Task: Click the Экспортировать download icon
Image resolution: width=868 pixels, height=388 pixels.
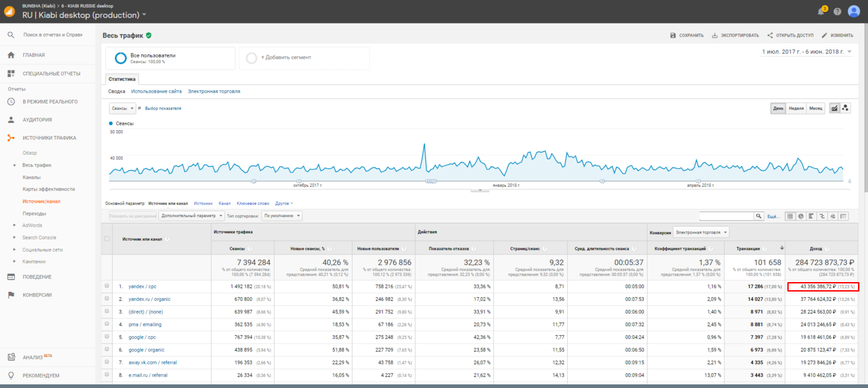Action: pos(715,35)
